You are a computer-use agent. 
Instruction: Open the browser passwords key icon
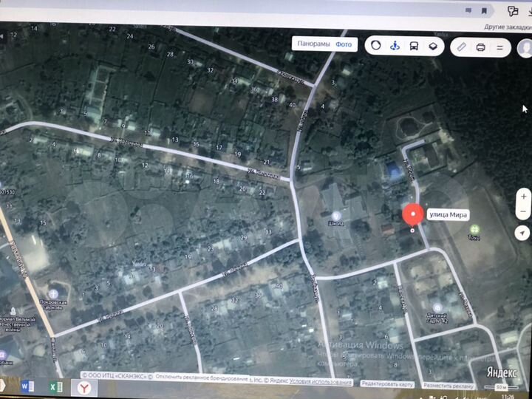(513, 11)
